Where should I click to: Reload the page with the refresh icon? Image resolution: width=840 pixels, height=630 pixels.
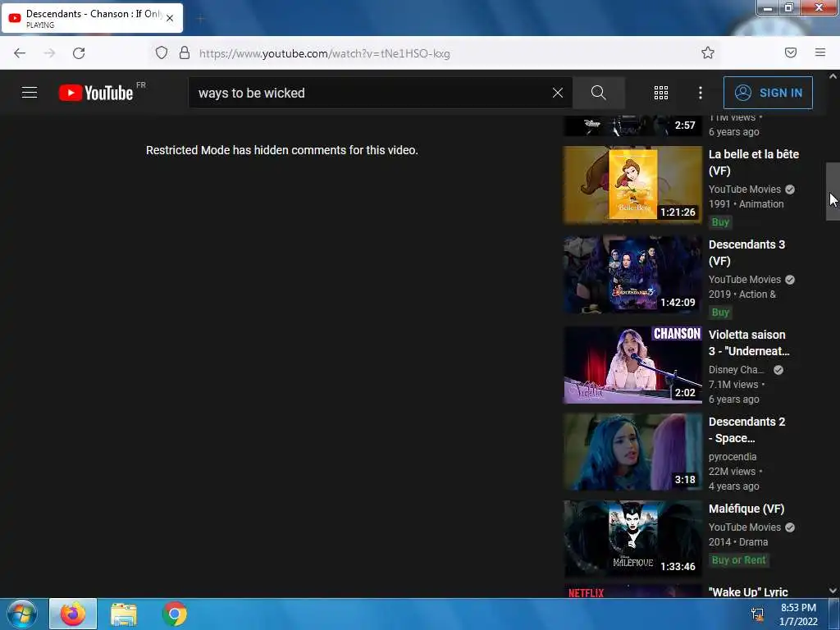[x=79, y=53]
